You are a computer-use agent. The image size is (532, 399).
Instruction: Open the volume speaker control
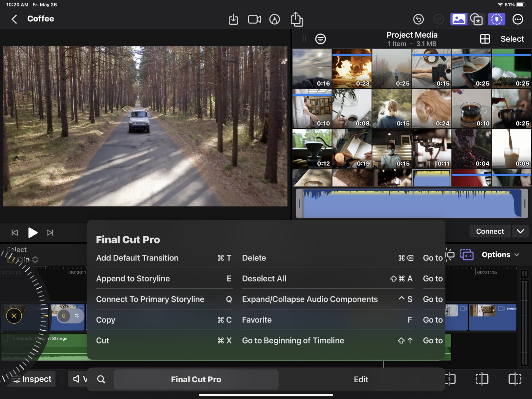click(x=78, y=379)
